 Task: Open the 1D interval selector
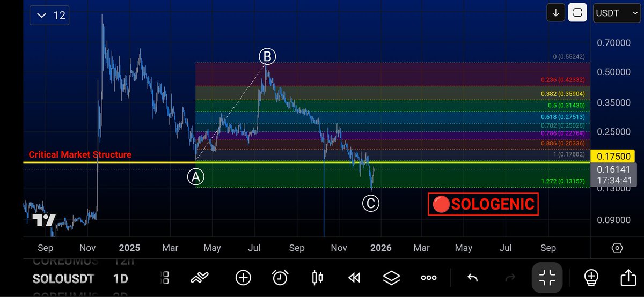[x=121, y=279]
